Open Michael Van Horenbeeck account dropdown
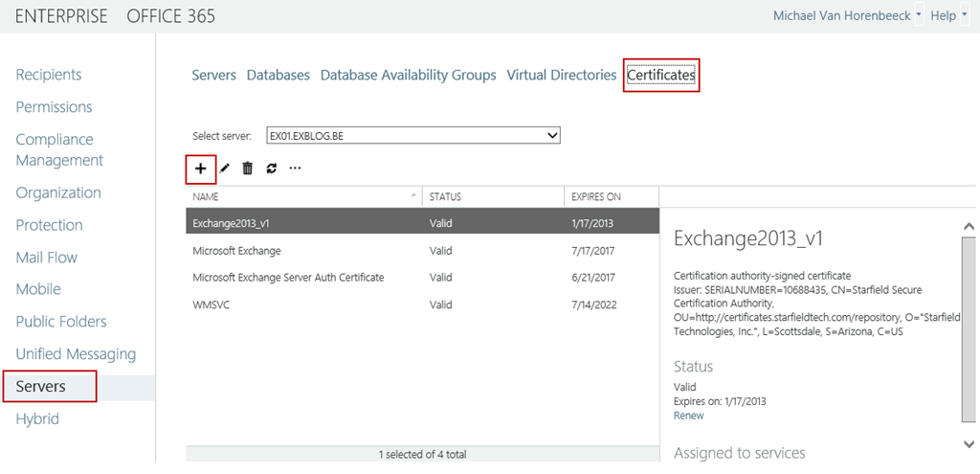The height and width of the screenshot is (474, 980). coord(847,16)
